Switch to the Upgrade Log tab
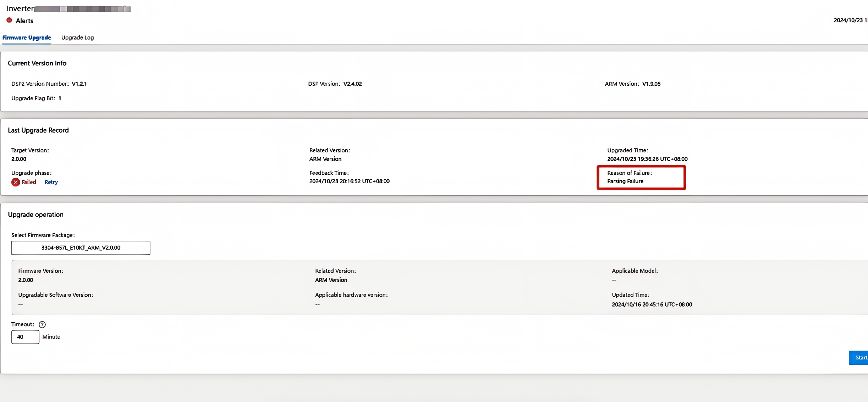 (77, 38)
